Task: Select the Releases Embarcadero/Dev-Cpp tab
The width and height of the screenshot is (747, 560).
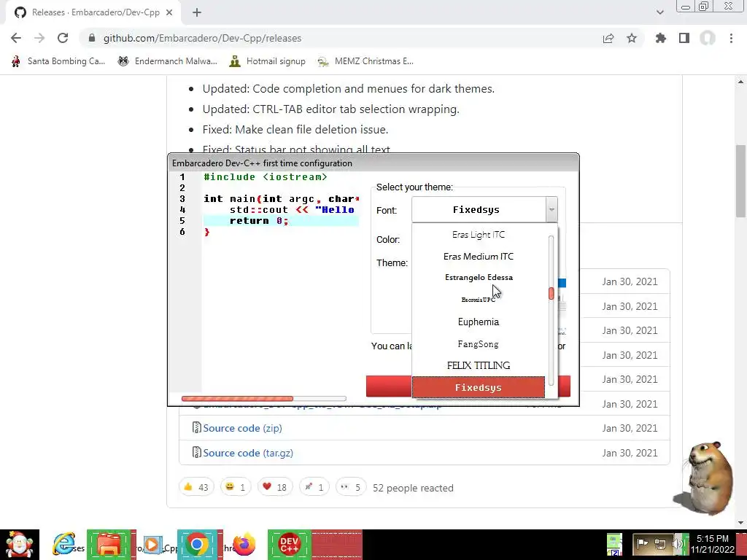Action: click(x=93, y=12)
